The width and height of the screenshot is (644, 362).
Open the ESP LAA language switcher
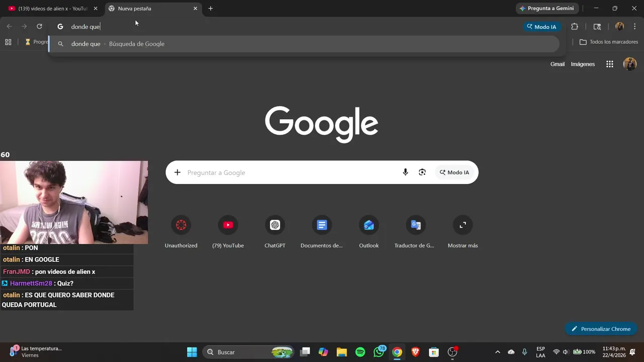coord(540,352)
